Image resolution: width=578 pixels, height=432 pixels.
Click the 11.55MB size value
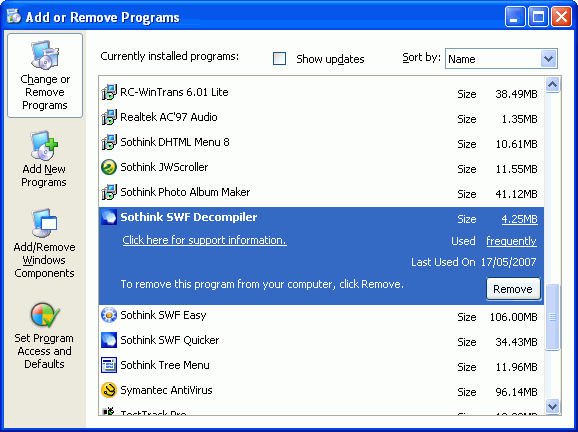[516, 169]
